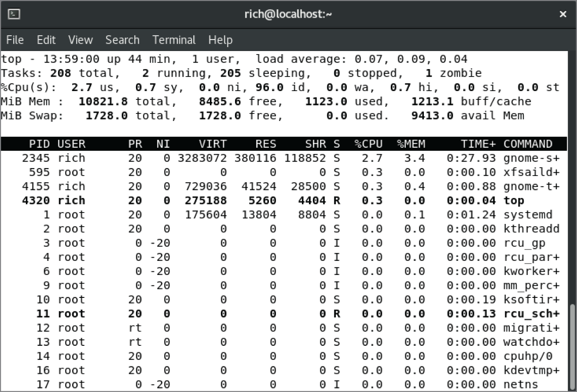Click the watchdo+ command text
This screenshot has width=577, height=392.
pyautogui.click(x=532, y=342)
